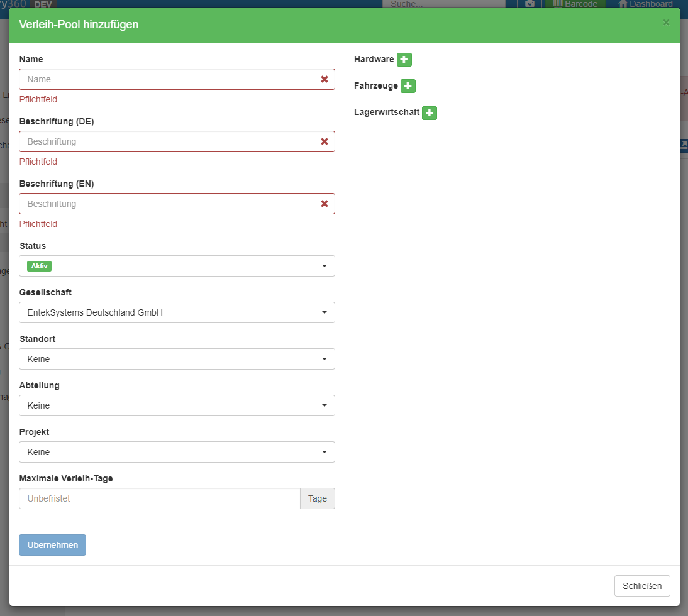Viewport: 688px width, 616px height.
Task: Click the Übernehmen button
Action: [52, 545]
